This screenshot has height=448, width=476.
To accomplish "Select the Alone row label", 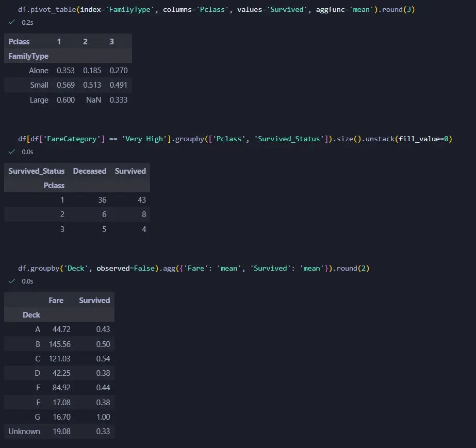I will pos(39,71).
